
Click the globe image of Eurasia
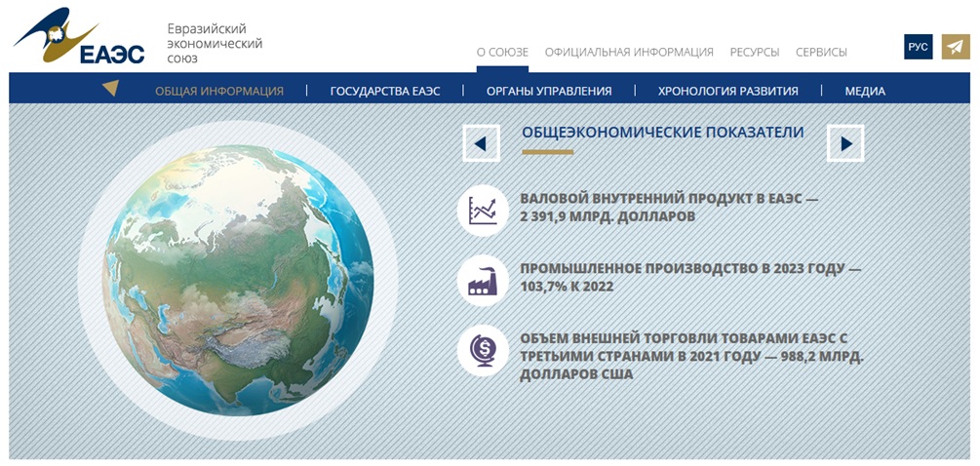click(x=238, y=280)
